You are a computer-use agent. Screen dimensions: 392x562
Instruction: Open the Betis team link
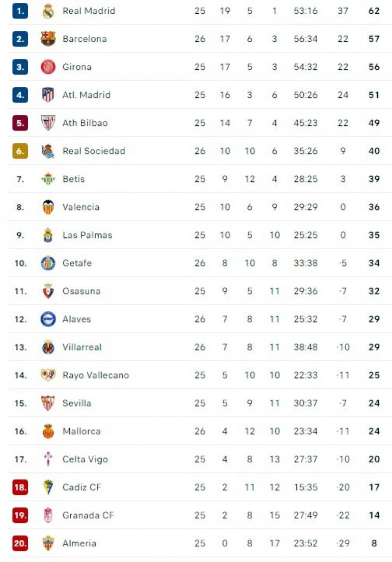pos(73,179)
